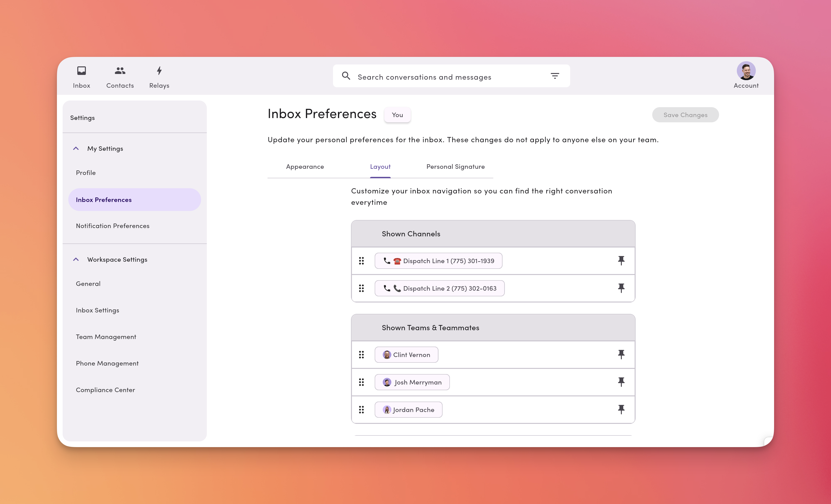Collapse the Workspace Settings group
831x504 pixels.
[x=76, y=259]
